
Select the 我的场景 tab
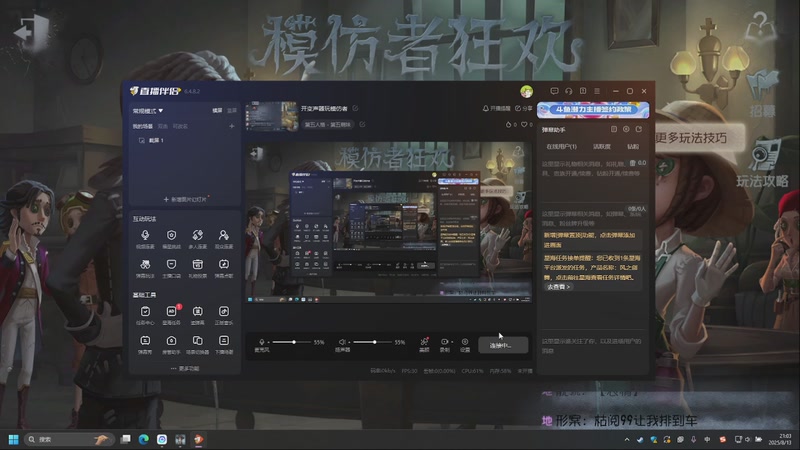click(x=142, y=126)
